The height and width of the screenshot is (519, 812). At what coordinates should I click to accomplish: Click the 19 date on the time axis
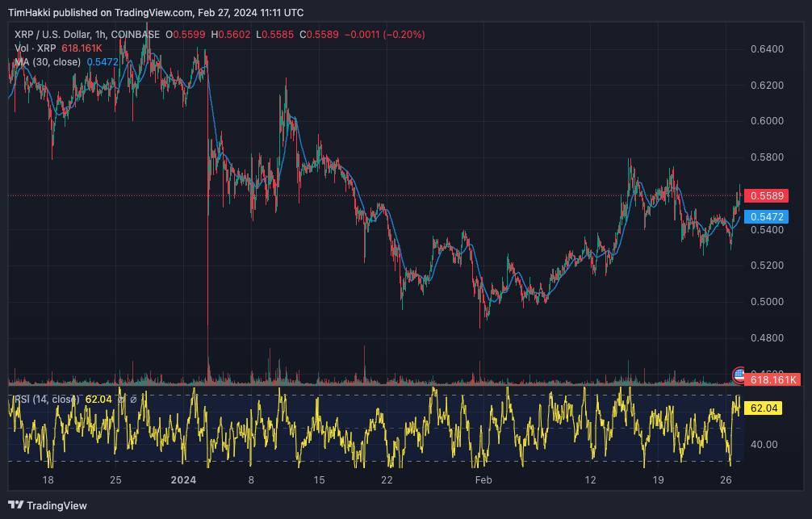658,480
